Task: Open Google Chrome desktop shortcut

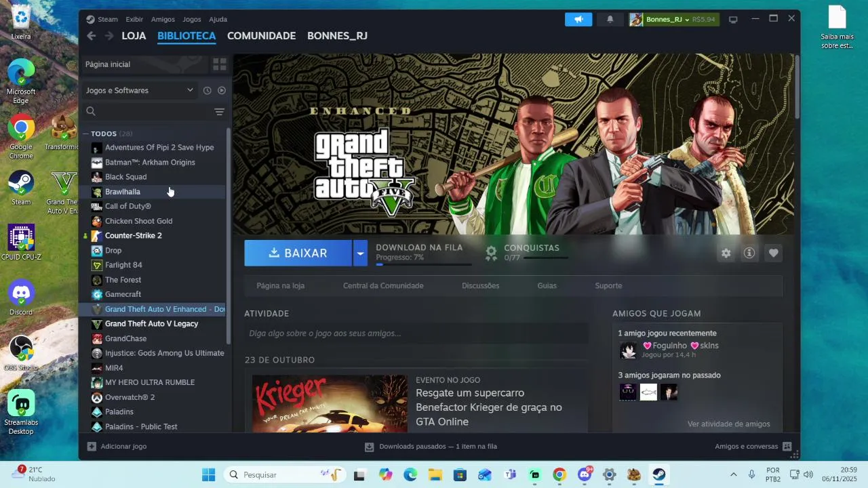Action: point(21,137)
